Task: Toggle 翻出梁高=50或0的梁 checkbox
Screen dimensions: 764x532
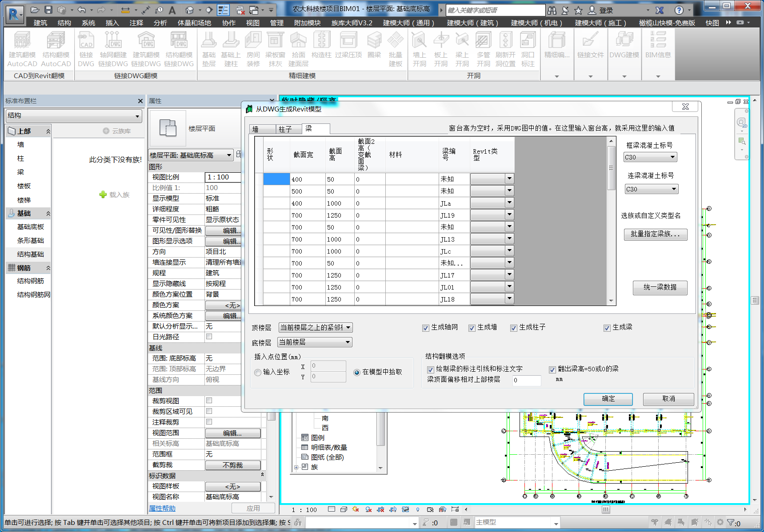Action: (552, 369)
